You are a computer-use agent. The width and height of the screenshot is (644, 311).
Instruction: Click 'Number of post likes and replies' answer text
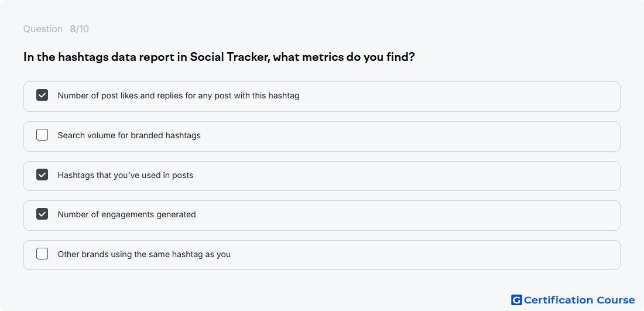pyautogui.click(x=178, y=95)
